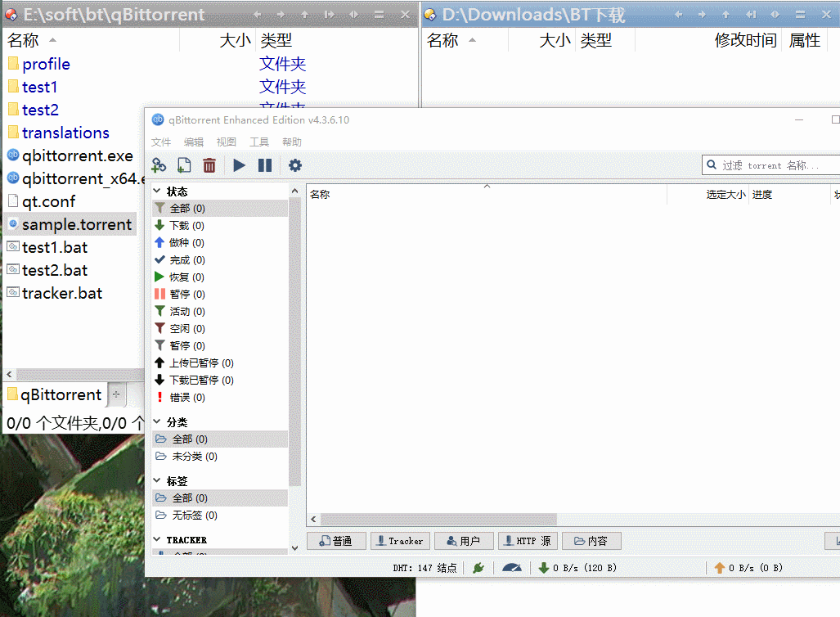Switch to the Tracker detail tab
This screenshot has width=840, height=617.
400,541
